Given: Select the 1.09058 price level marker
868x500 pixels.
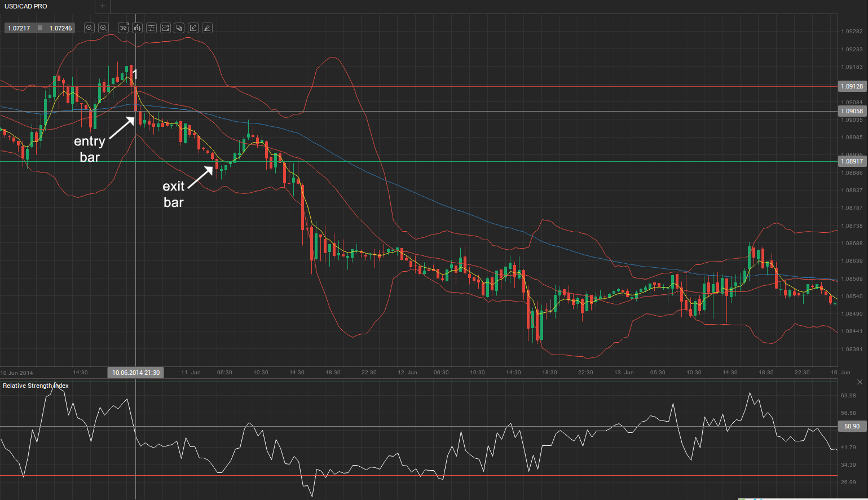Looking at the screenshot, I should (x=852, y=111).
